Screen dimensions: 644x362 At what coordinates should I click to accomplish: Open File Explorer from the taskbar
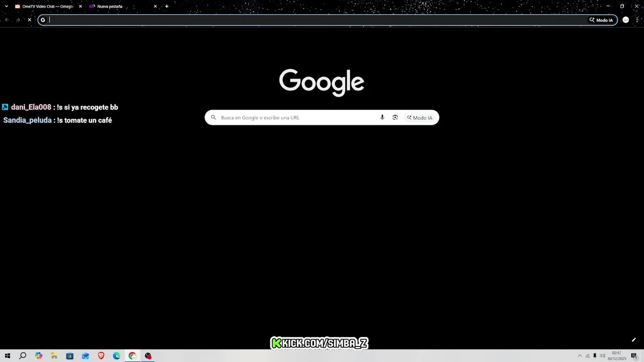tap(54, 356)
